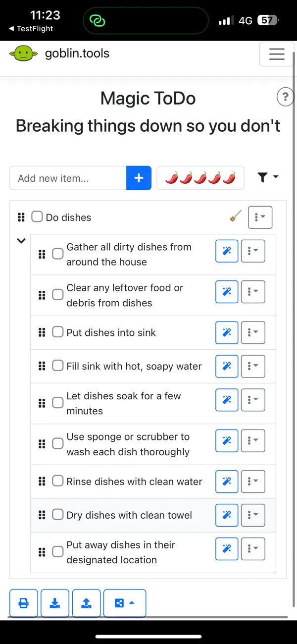This screenshot has height=644, width=297.
Task: Open the hamburger navigation menu
Action: point(277,54)
